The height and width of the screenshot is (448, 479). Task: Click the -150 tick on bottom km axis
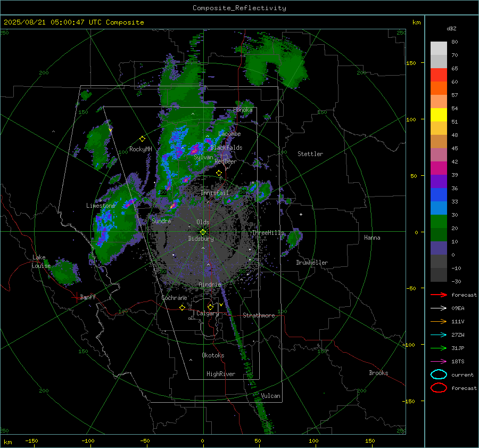[x=31, y=441]
